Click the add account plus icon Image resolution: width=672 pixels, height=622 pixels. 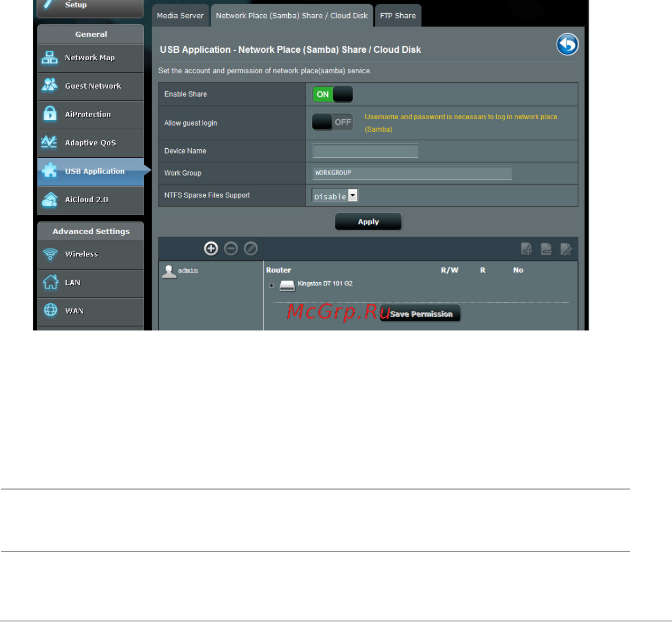point(211,248)
